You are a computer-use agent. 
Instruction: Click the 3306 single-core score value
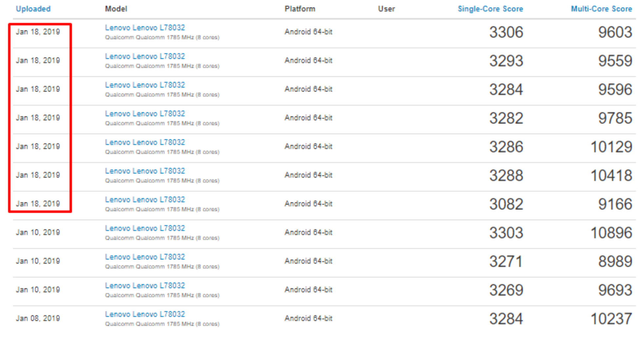click(x=506, y=32)
